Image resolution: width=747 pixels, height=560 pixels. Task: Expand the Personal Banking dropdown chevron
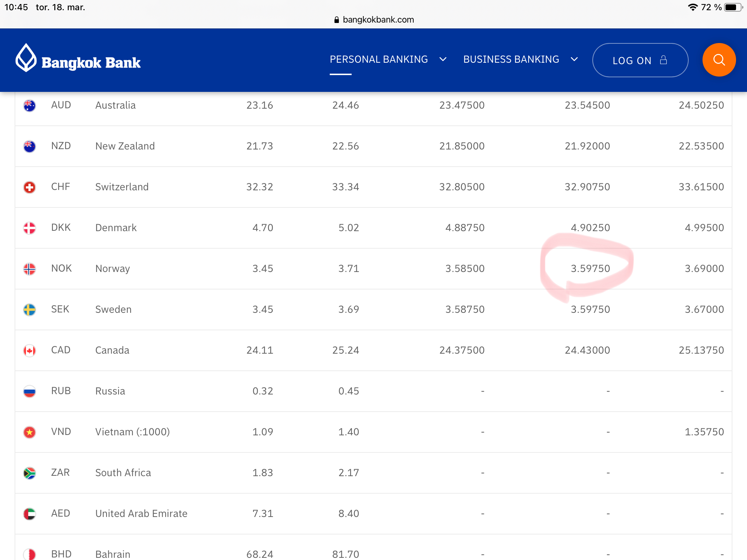click(x=443, y=59)
